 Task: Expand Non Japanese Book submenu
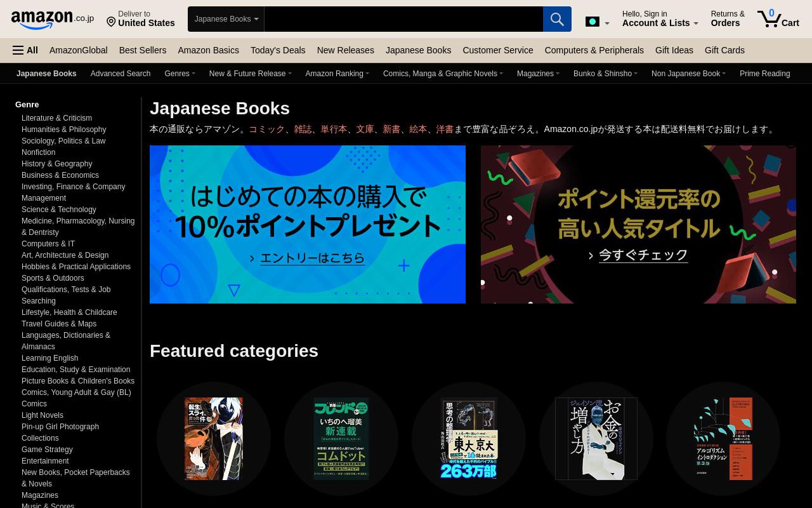688,74
